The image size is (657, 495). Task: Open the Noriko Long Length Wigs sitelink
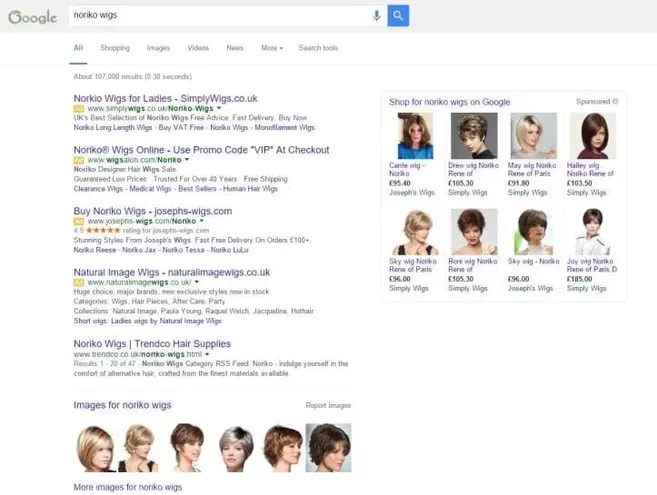[x=113, y=127]
